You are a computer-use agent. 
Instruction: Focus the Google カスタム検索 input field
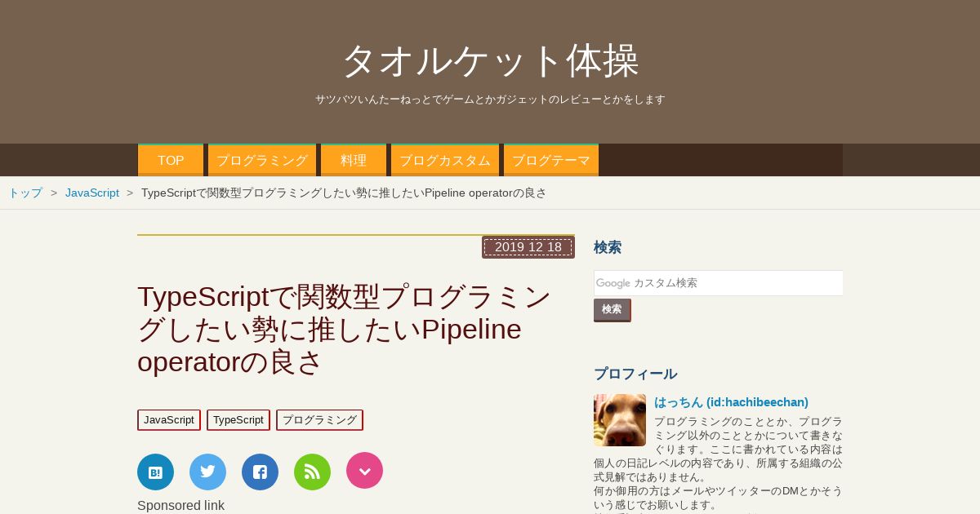click(718, 283)
